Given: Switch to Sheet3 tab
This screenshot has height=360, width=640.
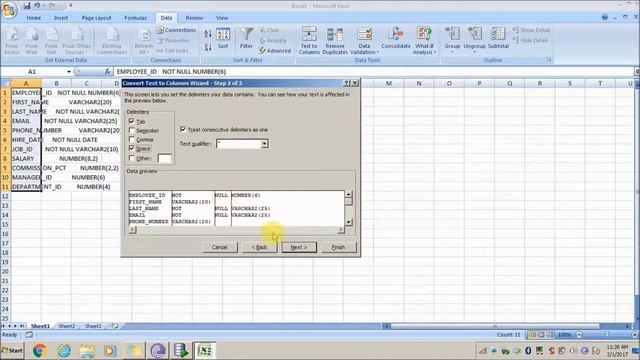Looking at the screenshot, I should point(93,326).
